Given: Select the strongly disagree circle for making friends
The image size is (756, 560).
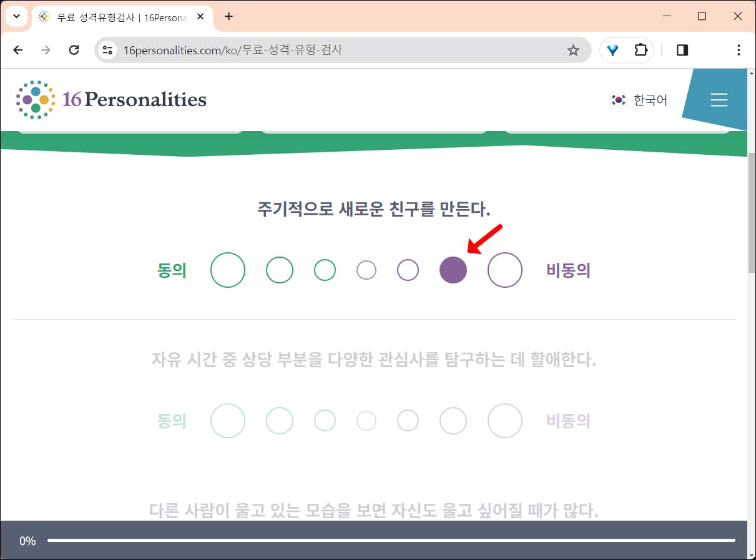Looking at the screenshot, I should 505,270.
